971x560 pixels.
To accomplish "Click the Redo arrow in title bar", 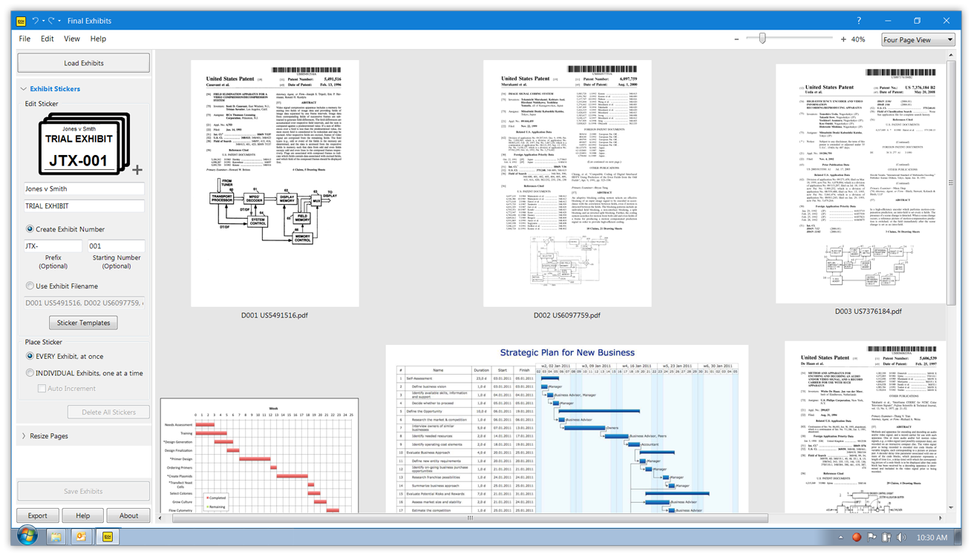I will [x=50, y=21].
